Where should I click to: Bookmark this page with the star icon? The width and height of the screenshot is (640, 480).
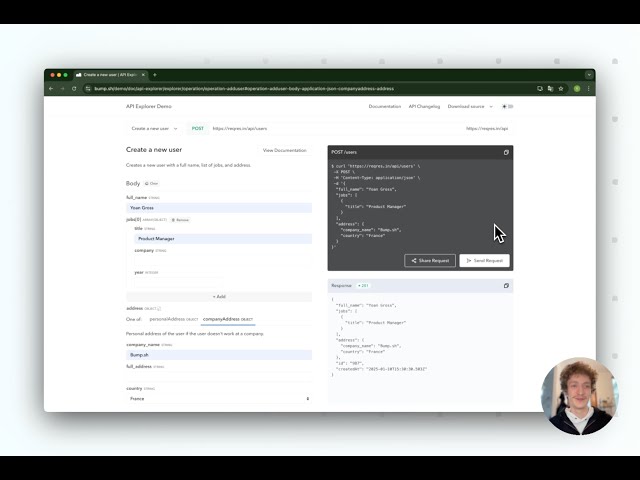(561, 89)
